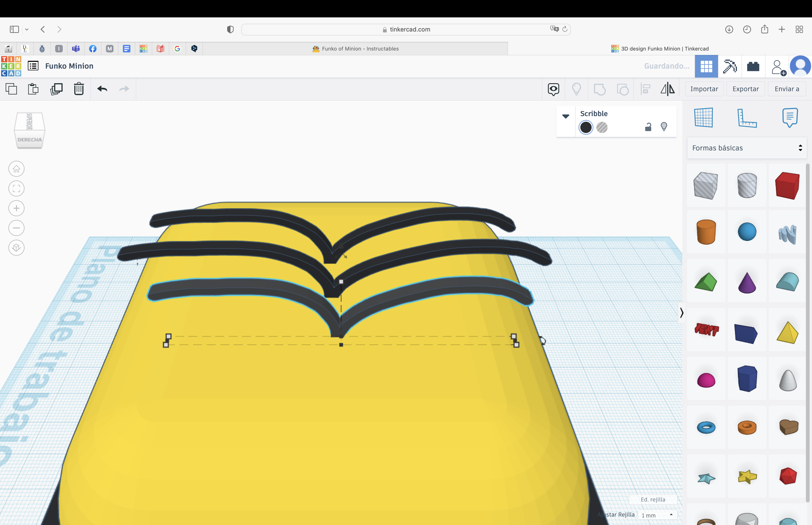The height and width of the screenshot is (525, 812).
Task: Hide Scribble shape with lightbulb
Action: tap(664, 127)
